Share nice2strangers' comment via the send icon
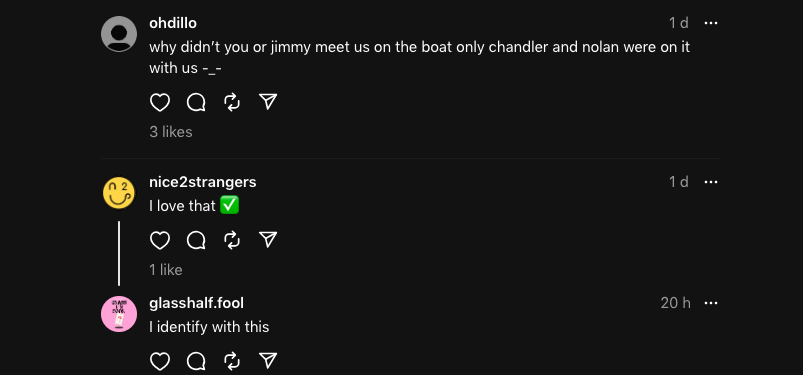The height and width of the screenshot is (375, 803). point(268,240)
